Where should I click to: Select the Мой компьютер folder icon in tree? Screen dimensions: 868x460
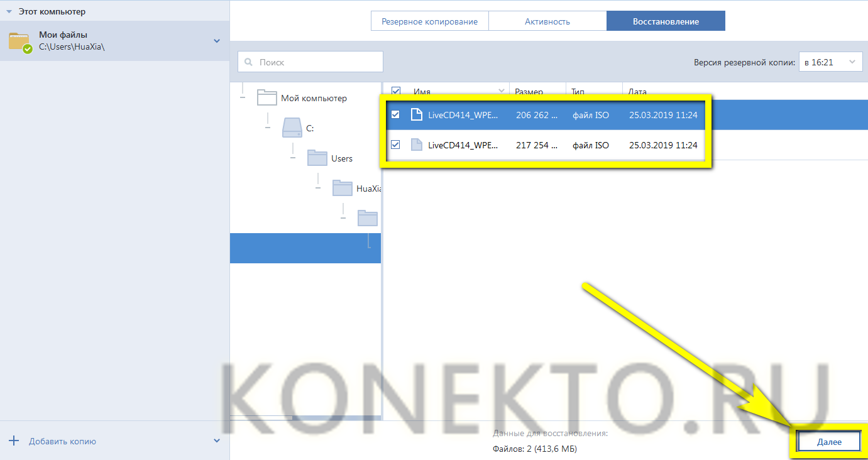click(x=267, y=98)
